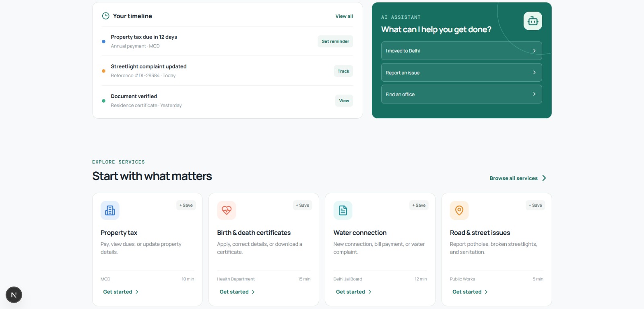
Task: Click the Water connection document icon
Action: click(343, 210)
